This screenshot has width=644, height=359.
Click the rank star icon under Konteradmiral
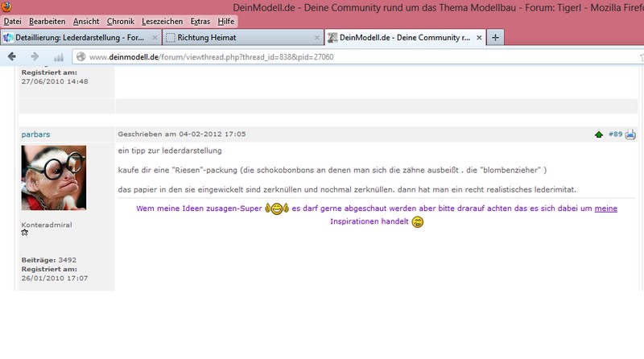25,233
